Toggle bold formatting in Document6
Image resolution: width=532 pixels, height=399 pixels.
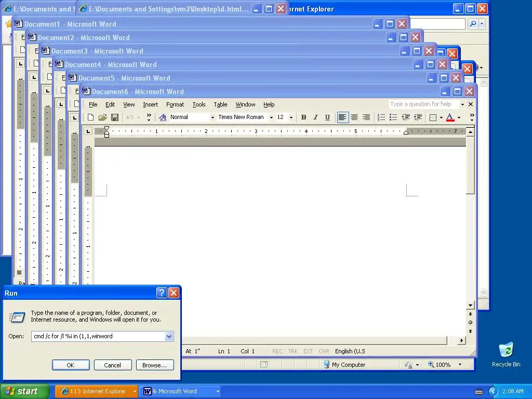coord(303,117)
